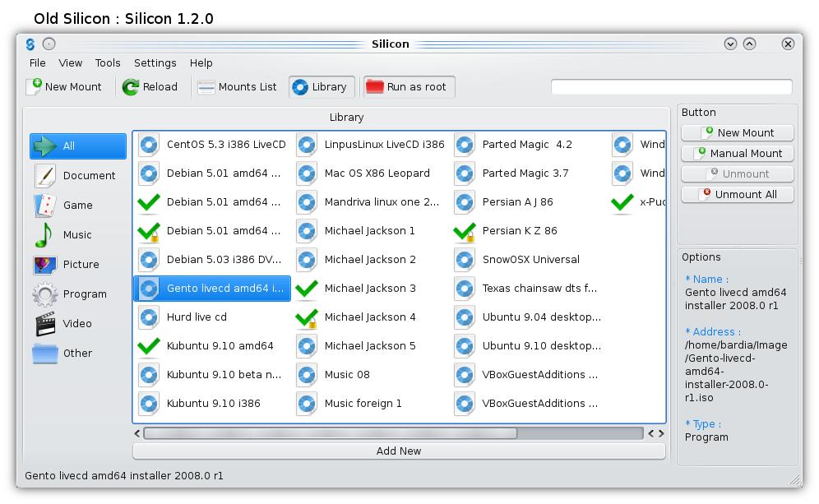Click the scrollbar left arrow
The width and height of the screenshot is (819, 504).
pos(136,433)
